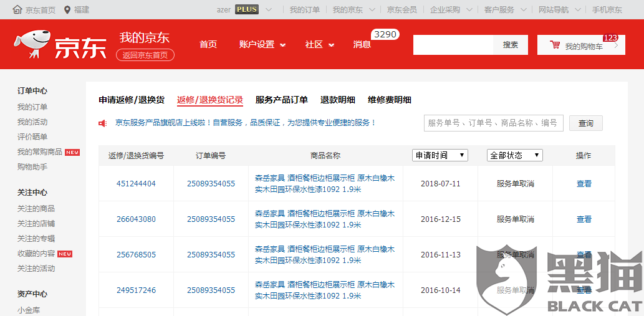Open return number 256768505
Image resolution: width=644 pixels, height=316 pixels.
136,255
